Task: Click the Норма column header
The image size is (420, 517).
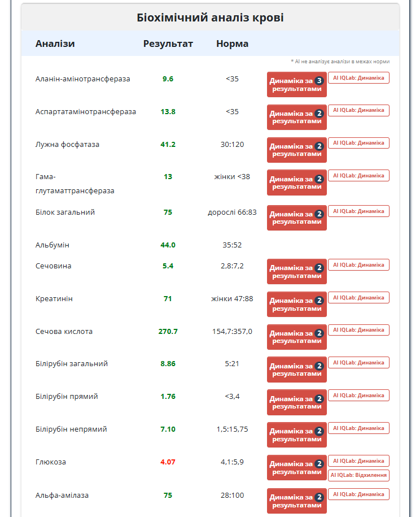Action: [x=232, y=44]
